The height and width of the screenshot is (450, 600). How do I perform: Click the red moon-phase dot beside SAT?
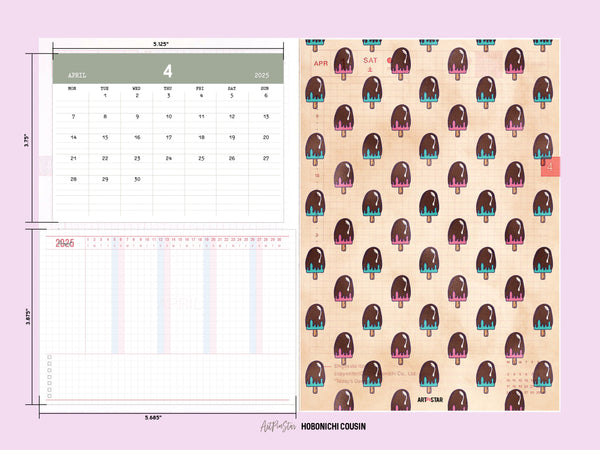click(390, 61)
